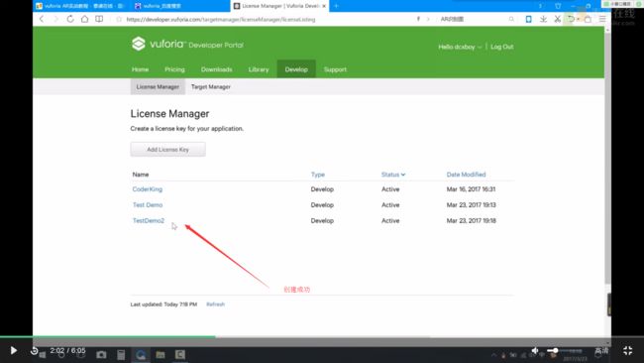Mute the video using the speaker icon
The image size is (644, 363).
[535, 351]
